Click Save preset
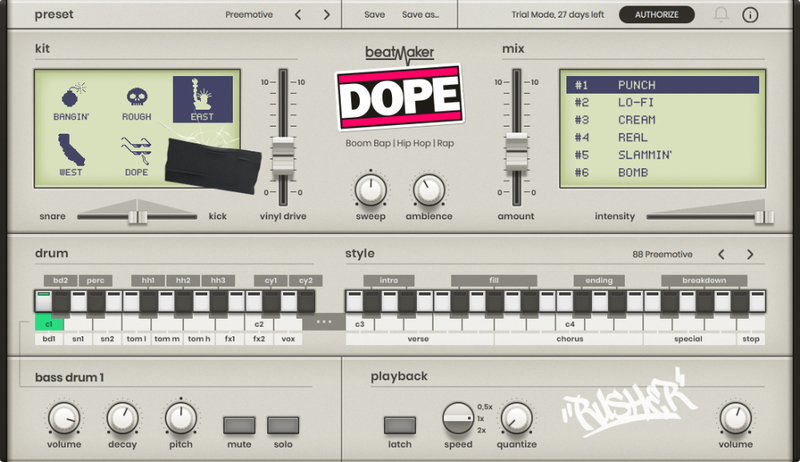Screen dimensions: 800x462 pos(374,15)
